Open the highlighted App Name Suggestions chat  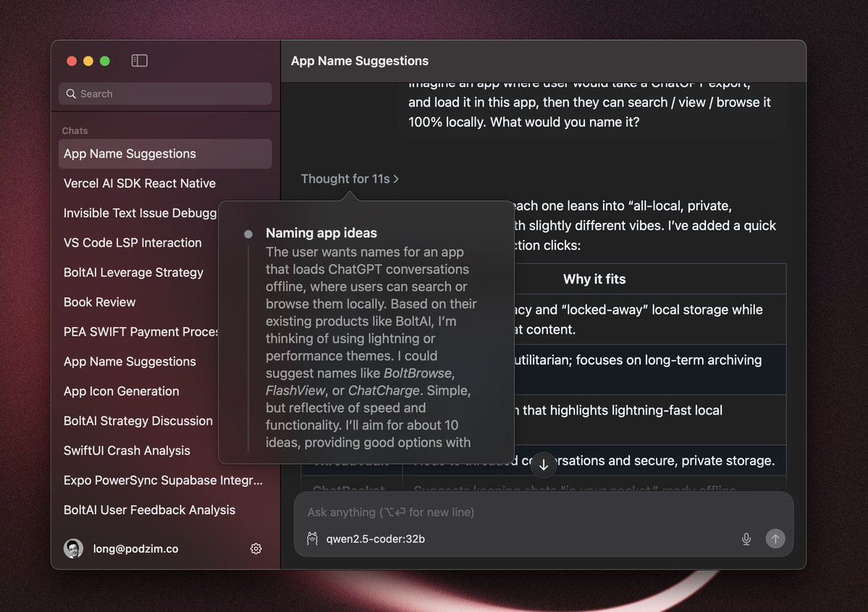(165, 153)
